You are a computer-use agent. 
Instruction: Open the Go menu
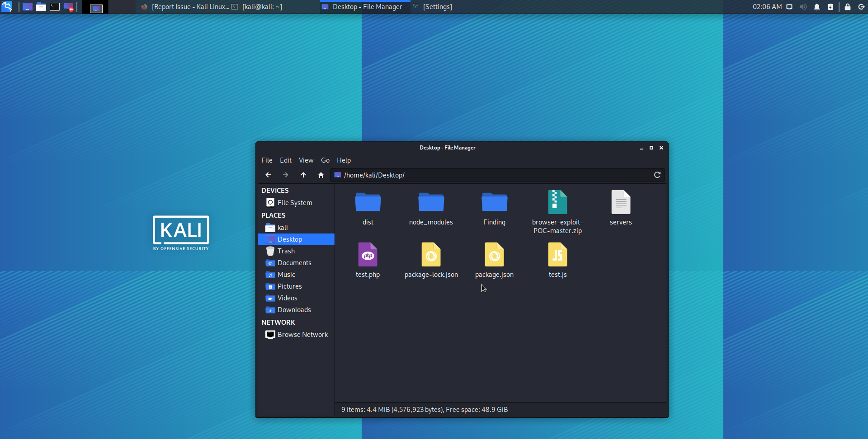point(325,160)
